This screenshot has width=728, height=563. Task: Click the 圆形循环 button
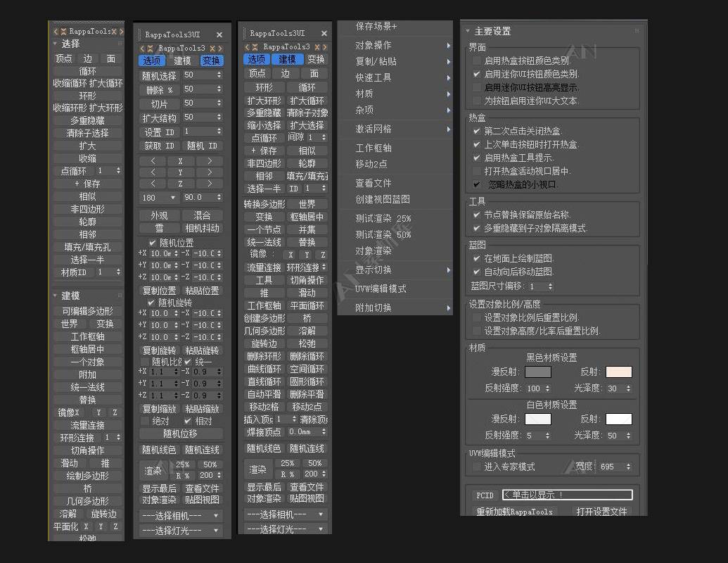(307, 382)
